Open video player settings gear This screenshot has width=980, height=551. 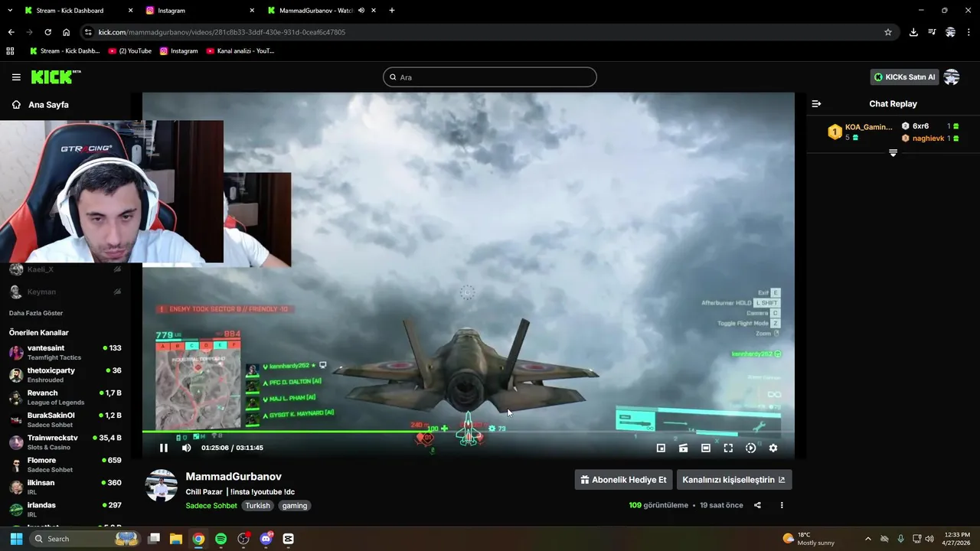(x=773, y=448)
